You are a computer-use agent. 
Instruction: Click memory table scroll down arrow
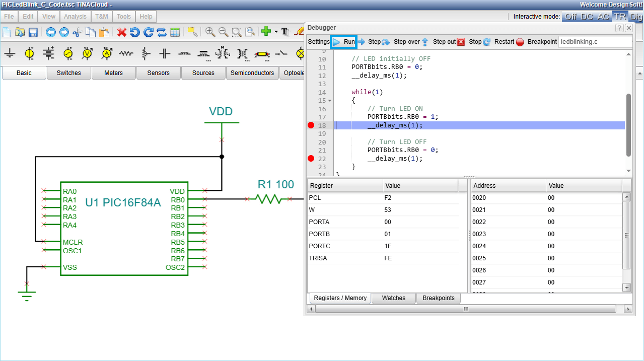tap(627, 287)
